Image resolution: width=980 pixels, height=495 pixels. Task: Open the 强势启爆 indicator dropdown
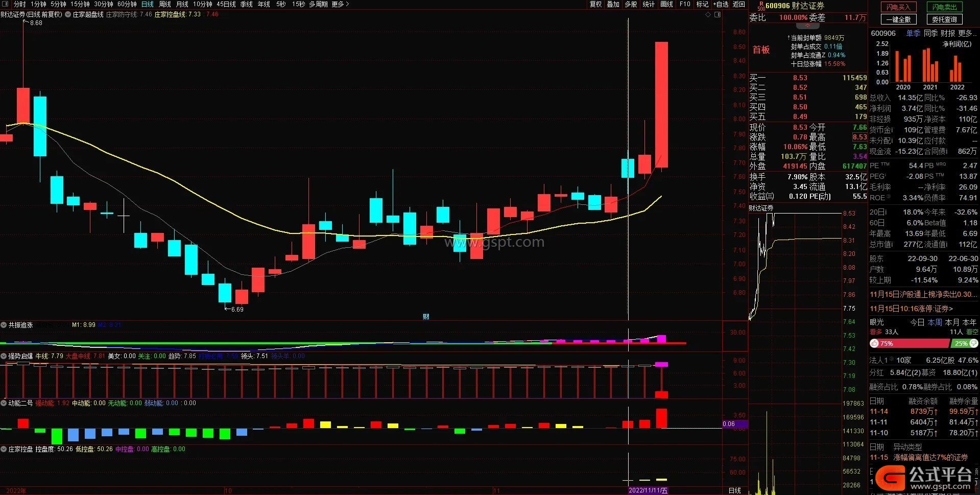(4, 356)
